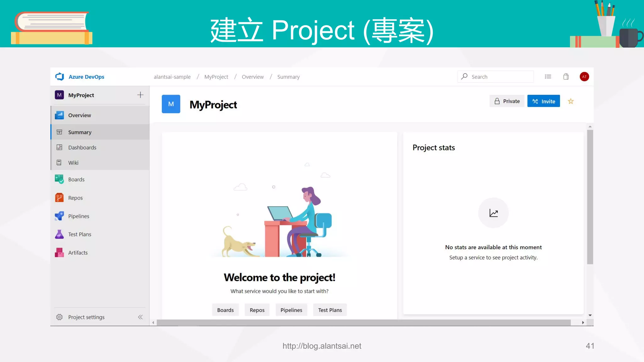This screenshot has width=644, height=362.
Task: Click the Wiki book icon
Action: pyautogui.click(x=59, y=162)
